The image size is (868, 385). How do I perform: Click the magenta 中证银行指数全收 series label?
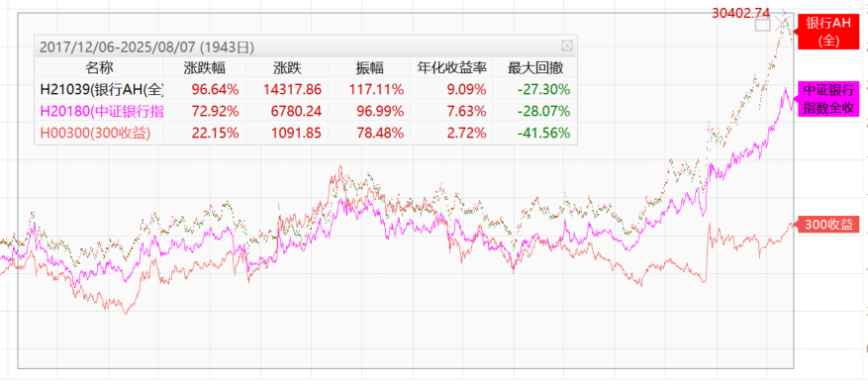[x=828, y=99]
